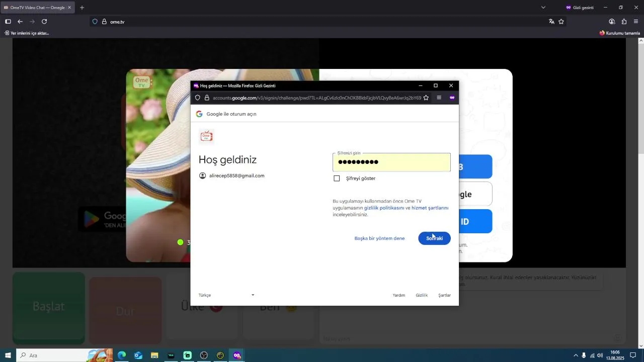Click the private mask icon in popup toolbar
The width and height of the screenshot is (644, 362).
pyautogui.click(x=452, y=98)
